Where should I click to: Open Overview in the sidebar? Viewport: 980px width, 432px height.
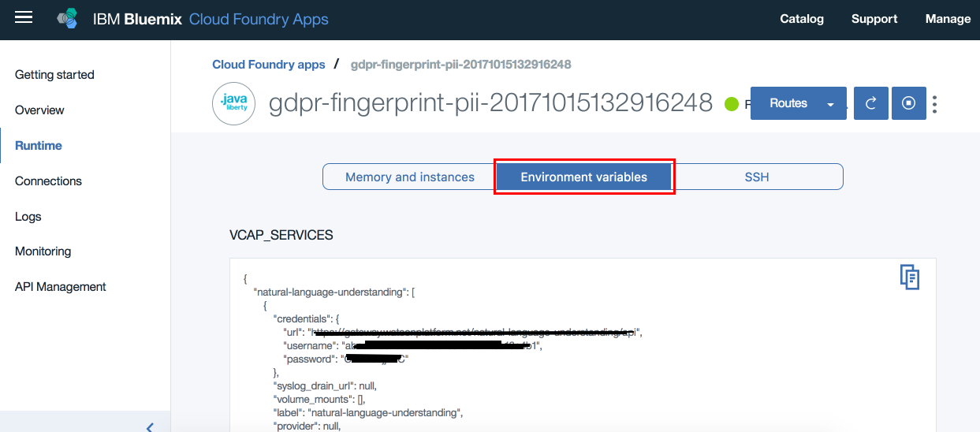point(39,110)
